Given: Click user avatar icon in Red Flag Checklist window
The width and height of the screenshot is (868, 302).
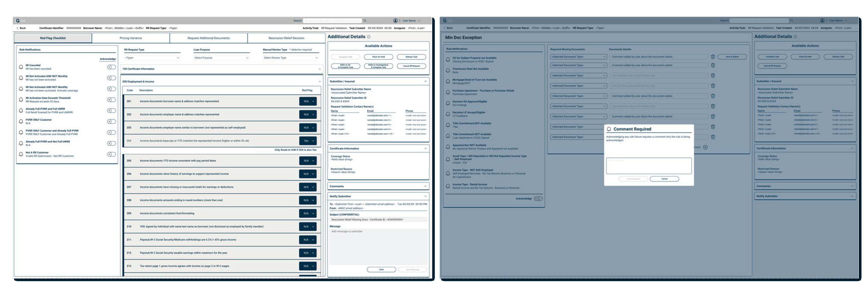Looking at the screenshot, I should pyautogui.click(x=395, y=21).
